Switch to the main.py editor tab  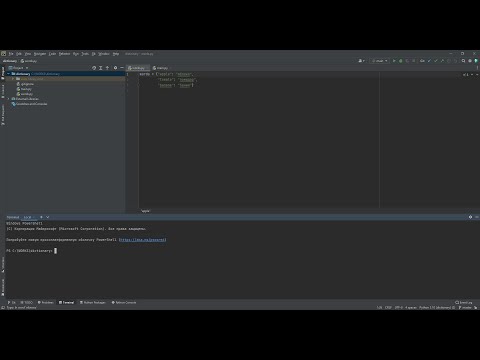point(160,68)
